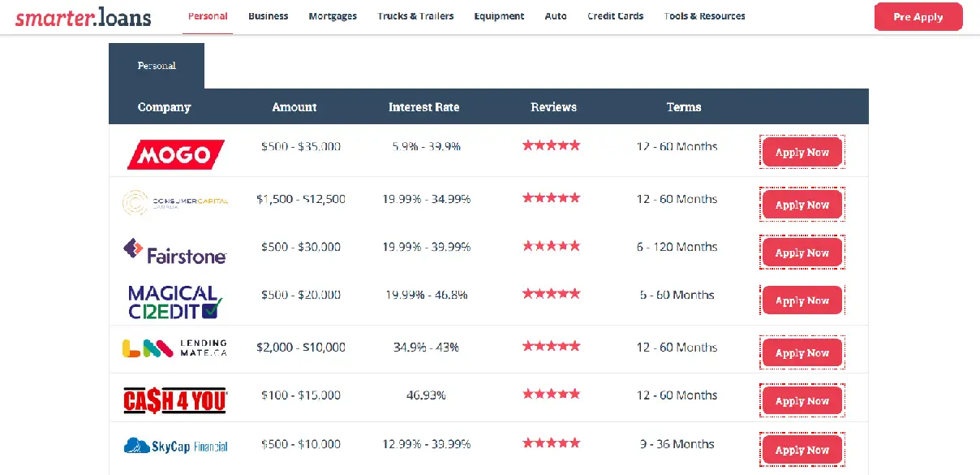Click interest rate 19.99% - 46.8%

tap(427, 295)
